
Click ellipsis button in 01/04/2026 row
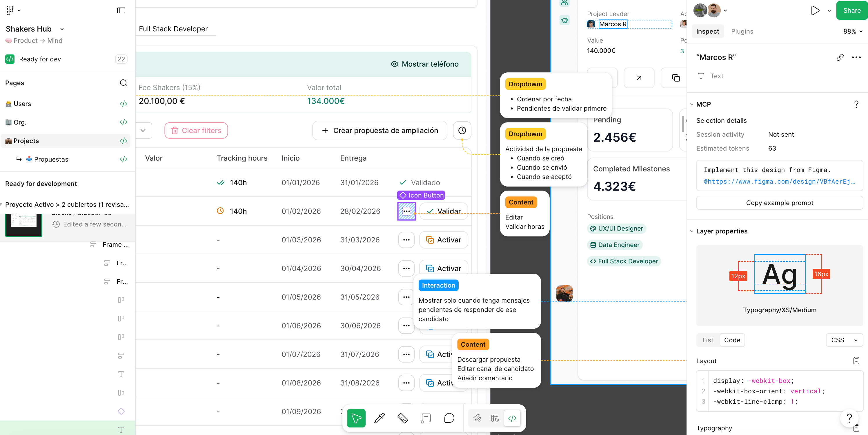point(406,268)
